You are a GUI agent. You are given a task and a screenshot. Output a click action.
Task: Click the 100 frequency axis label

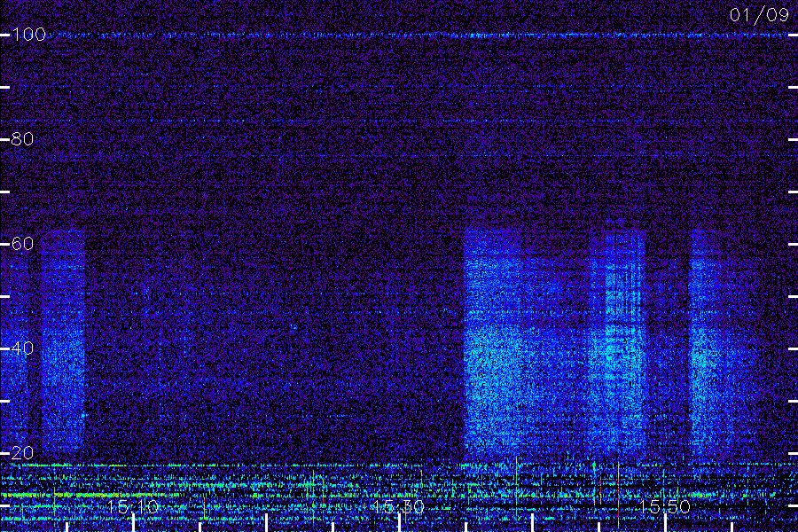(x=28, y=35)
